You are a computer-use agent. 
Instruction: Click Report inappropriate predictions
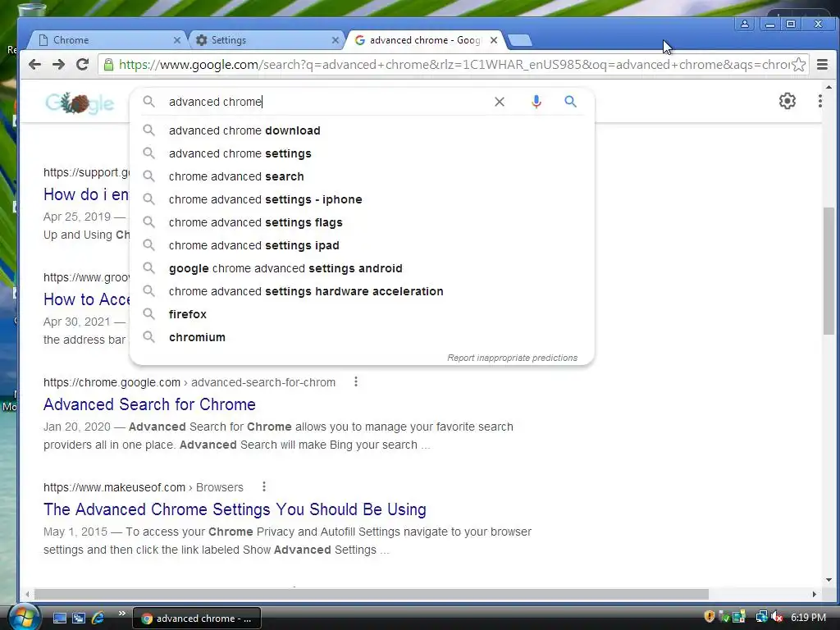(512, 358)
